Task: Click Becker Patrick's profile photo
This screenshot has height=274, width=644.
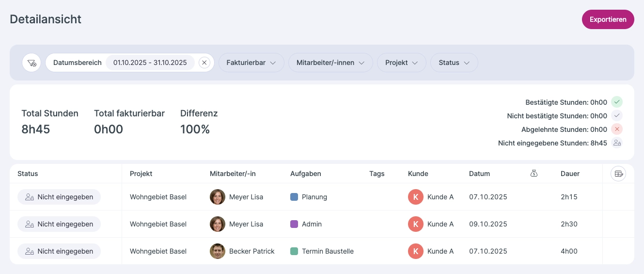Action: click(218, 251)
